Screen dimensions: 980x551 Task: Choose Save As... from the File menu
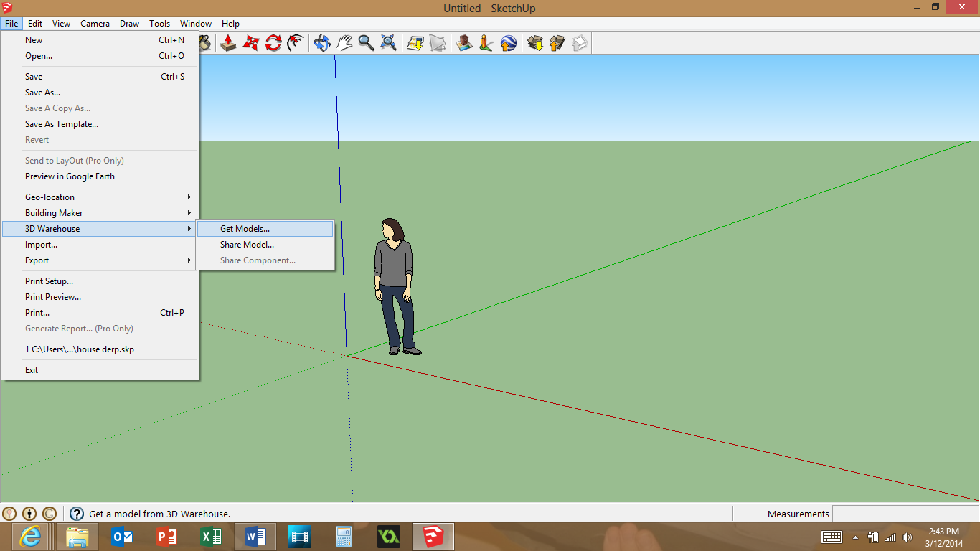[x=100, y=93]
